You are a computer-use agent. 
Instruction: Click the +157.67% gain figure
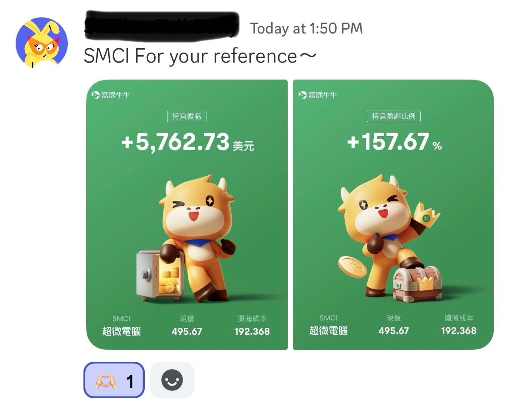tap(395, 143)
